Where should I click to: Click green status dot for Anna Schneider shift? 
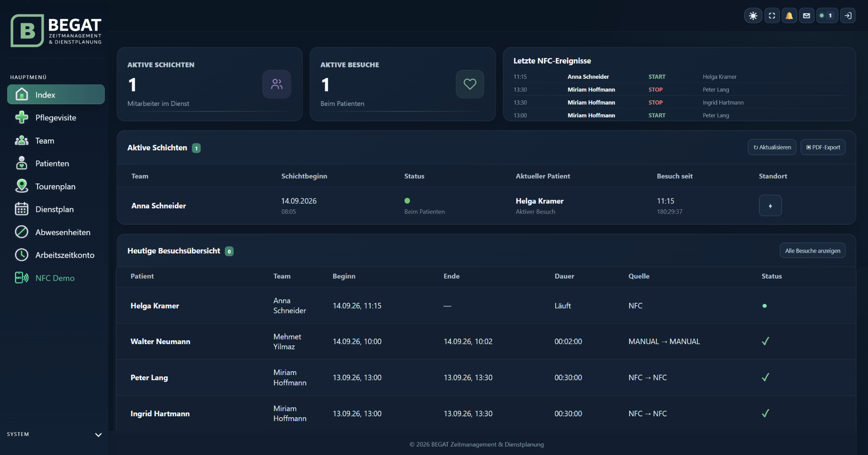coord(407,201)
